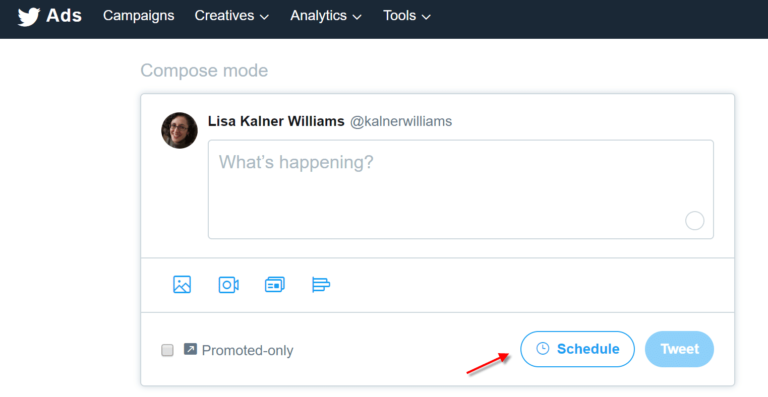Select the card creative icon

(275, 285)
